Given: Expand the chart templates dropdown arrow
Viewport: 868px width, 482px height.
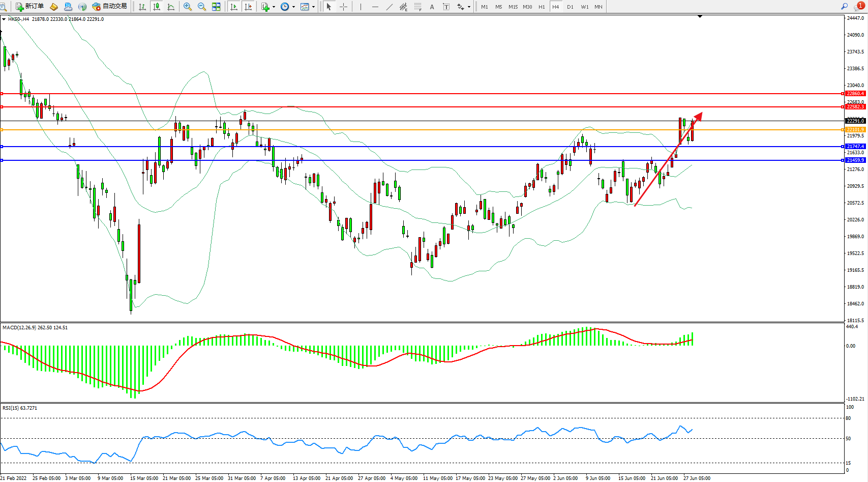Looking at the screenshot, I should point(313,7).
